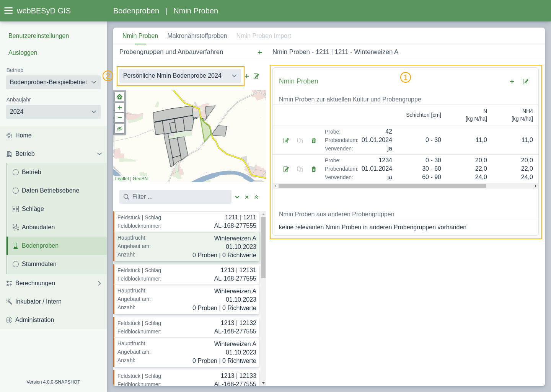Zoom out on the map

coord(120,118)
